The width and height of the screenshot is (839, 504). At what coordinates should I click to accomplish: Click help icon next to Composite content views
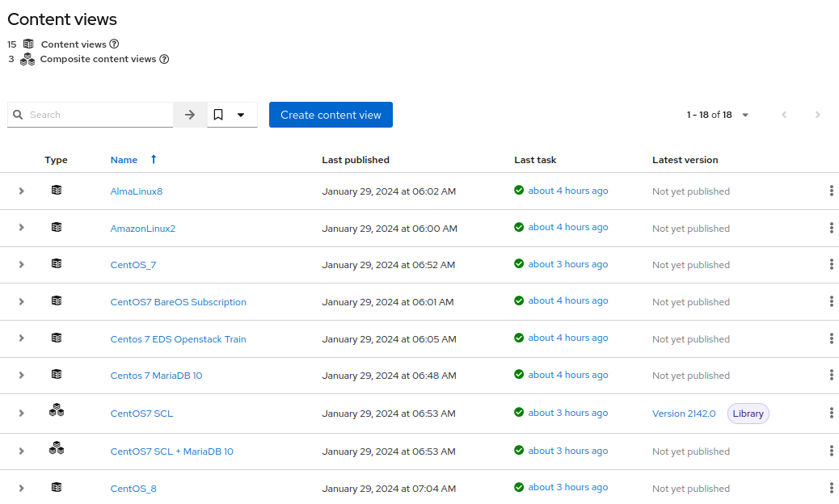(x=164, y=59)
